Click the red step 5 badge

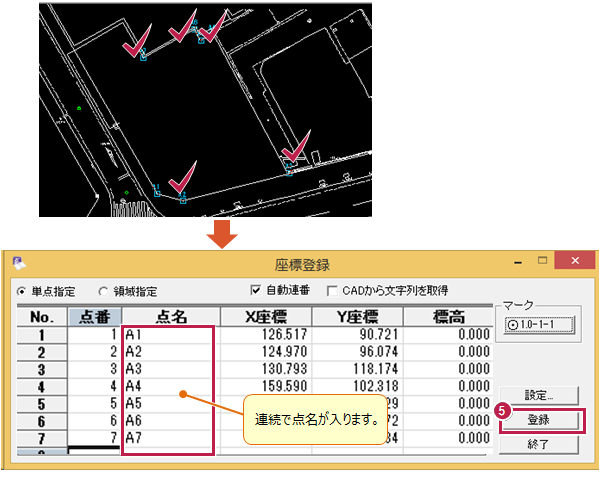coord(504,410)
